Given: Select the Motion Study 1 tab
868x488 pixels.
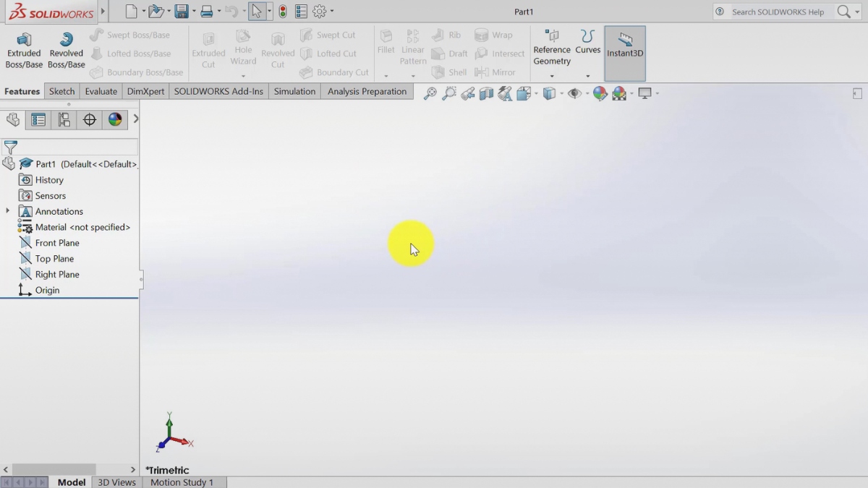Looking at the screenshot, I should [182, 482].
